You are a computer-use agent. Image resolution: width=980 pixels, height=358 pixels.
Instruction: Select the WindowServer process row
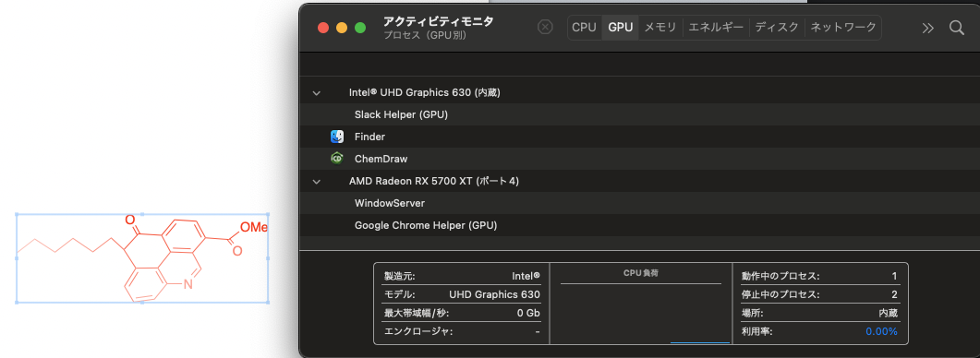pos(639,203)
